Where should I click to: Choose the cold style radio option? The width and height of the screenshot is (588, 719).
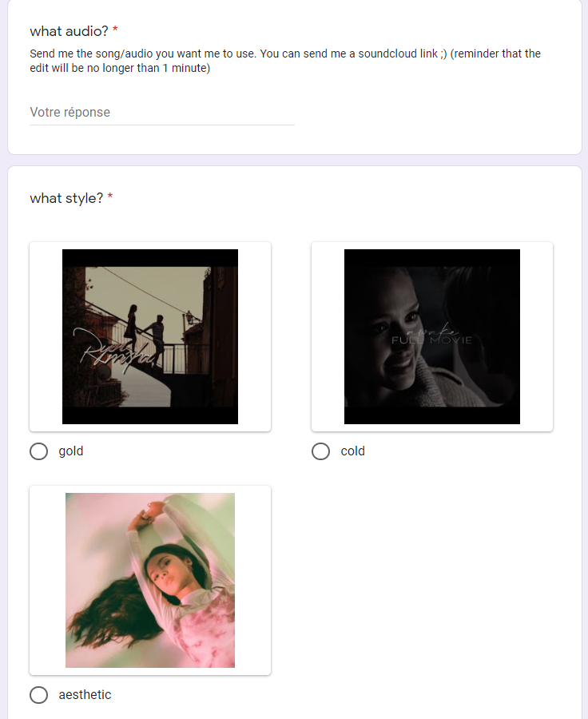tap(320, 451)
